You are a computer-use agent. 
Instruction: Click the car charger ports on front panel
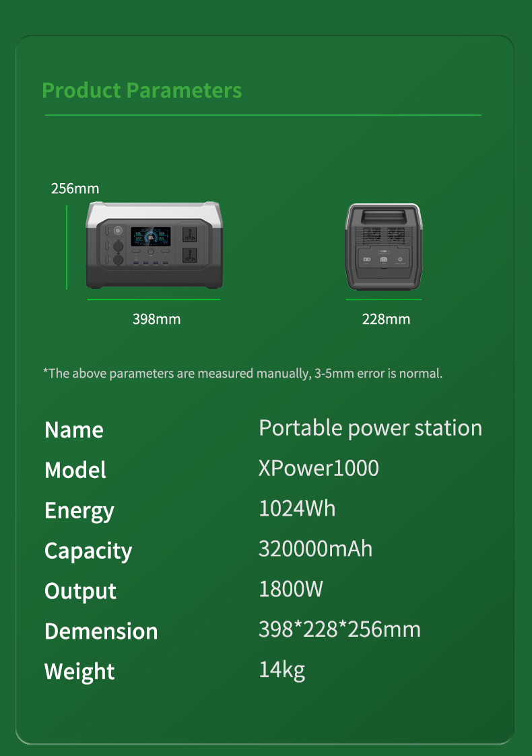(119, 252)
